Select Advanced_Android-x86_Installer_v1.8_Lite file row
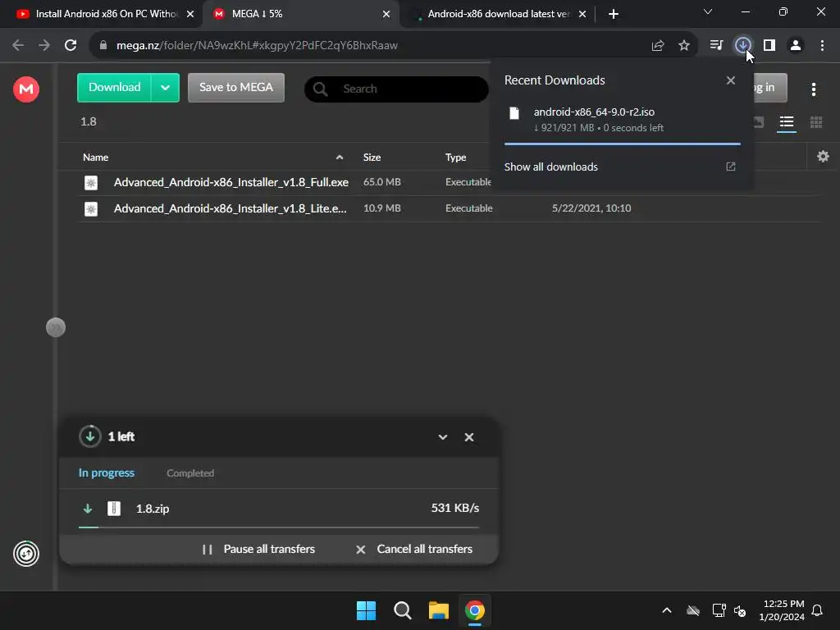This screenshot has width=840, height=630. click(449, 208)
